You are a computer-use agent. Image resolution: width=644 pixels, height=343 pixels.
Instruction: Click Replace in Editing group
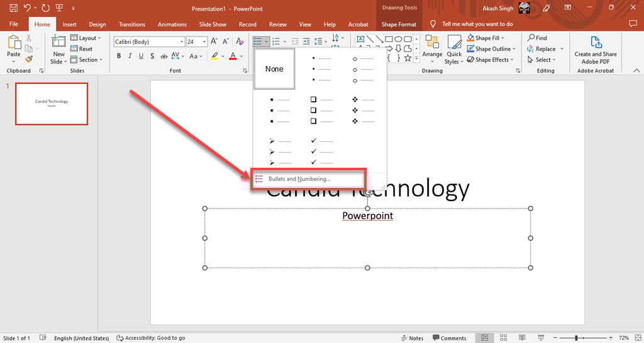pyautogui.click(x=541, y=49)
